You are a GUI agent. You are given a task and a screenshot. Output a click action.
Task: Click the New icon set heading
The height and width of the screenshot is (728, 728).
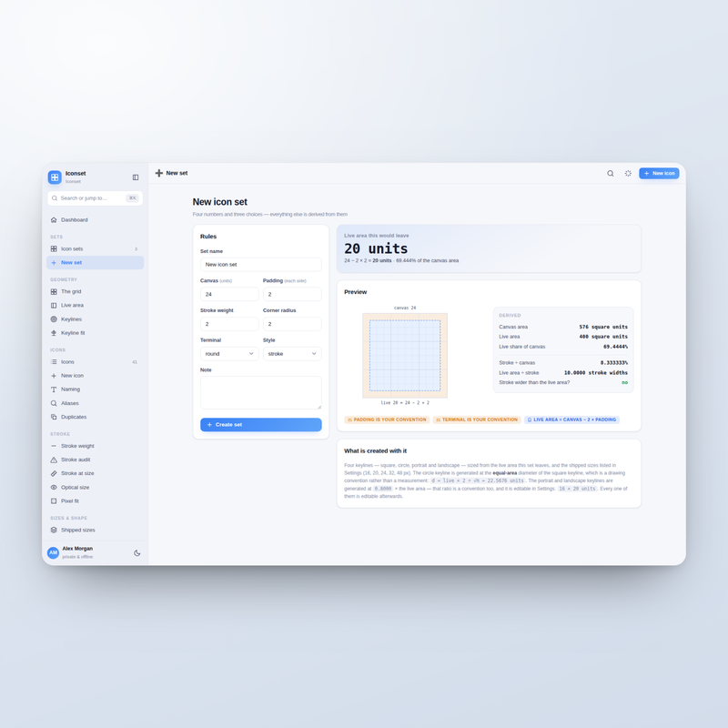[x=220, y=202]
